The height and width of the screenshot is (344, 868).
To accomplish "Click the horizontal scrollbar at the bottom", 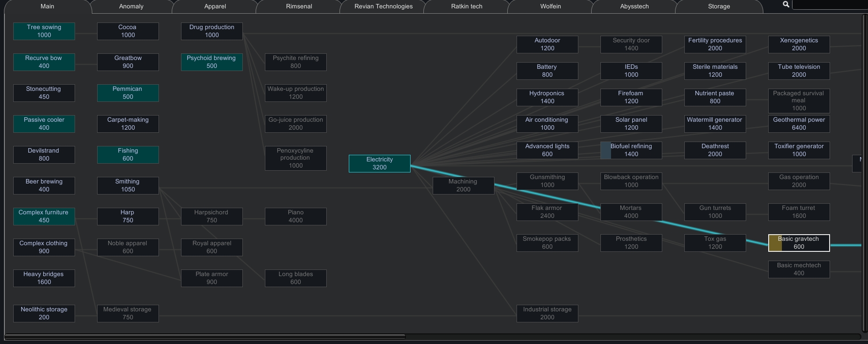I will tap(205, 337).
